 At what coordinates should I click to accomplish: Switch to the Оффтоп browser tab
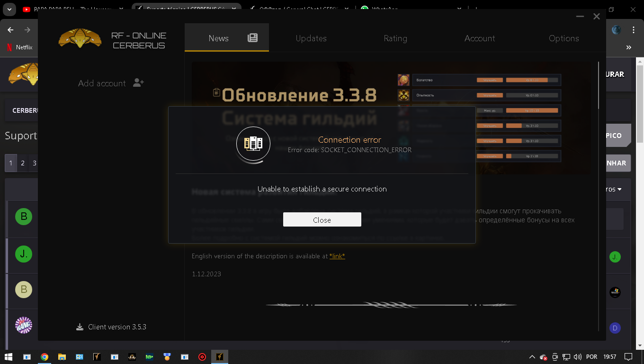coord(298,9)
